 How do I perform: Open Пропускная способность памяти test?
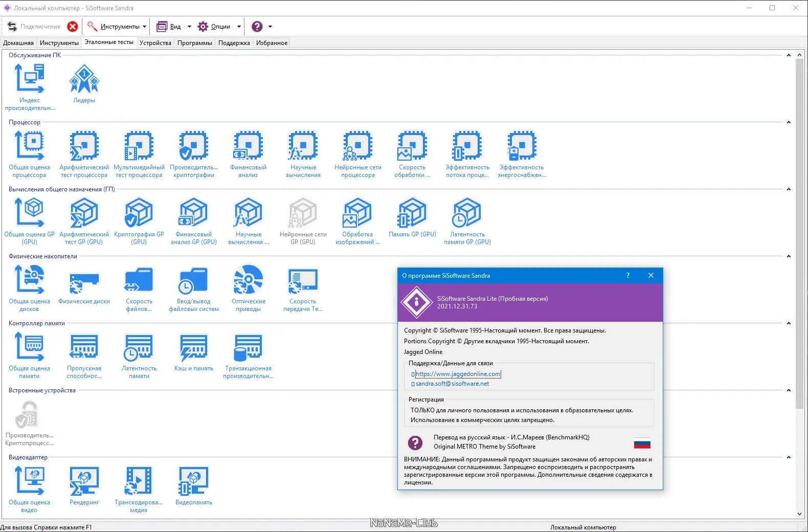pyautogui.click(x=84, y=355)
